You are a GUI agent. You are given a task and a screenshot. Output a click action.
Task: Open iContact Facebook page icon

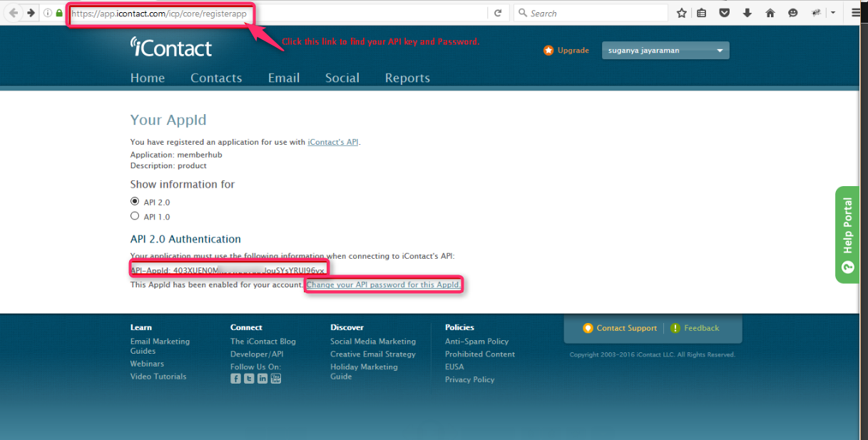[x=235, y=379]
